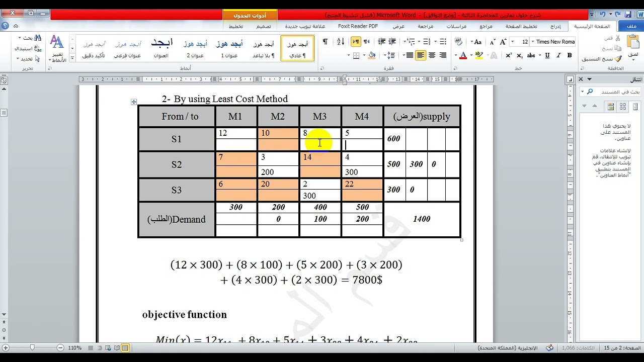
Task: Open navigation pane options dropdown arrow
Action: click(x=589, y=79)
